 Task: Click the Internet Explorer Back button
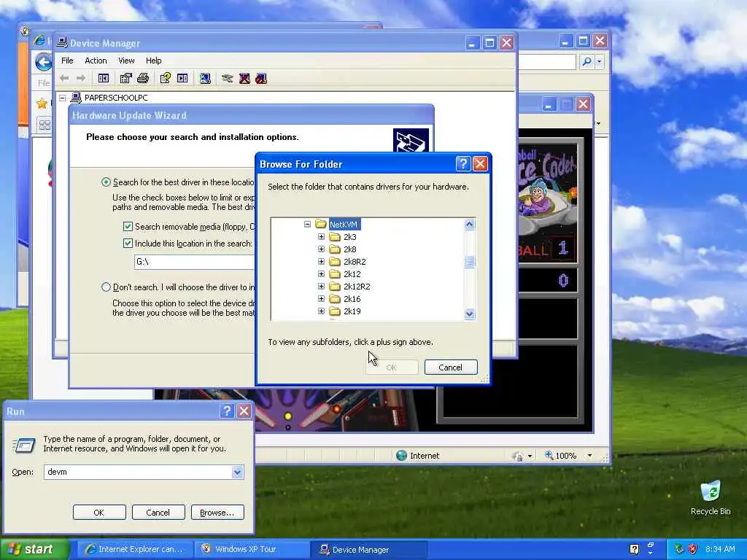[43, 62]
